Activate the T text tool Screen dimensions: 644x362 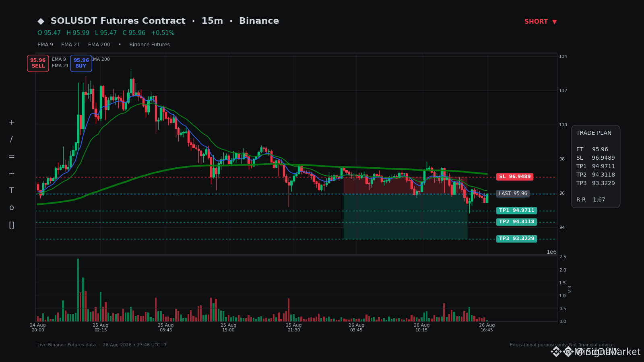coord(12,191)
